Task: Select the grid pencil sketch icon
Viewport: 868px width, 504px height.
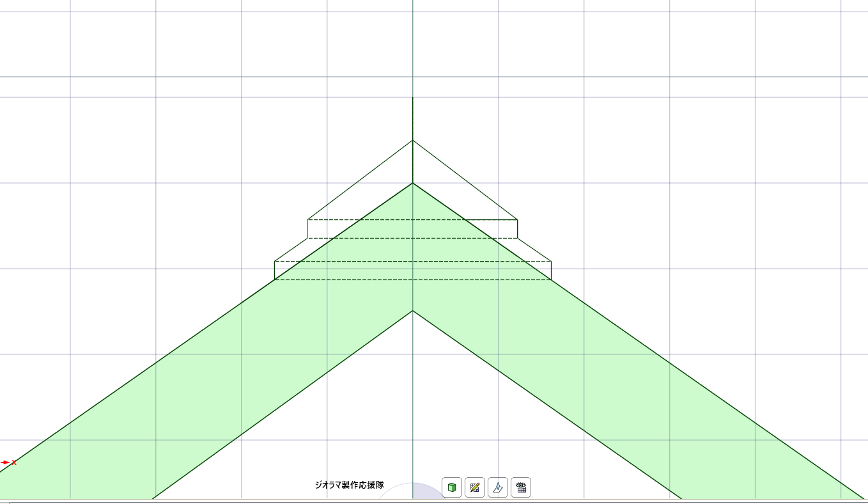Action: [x=475, y=487]
